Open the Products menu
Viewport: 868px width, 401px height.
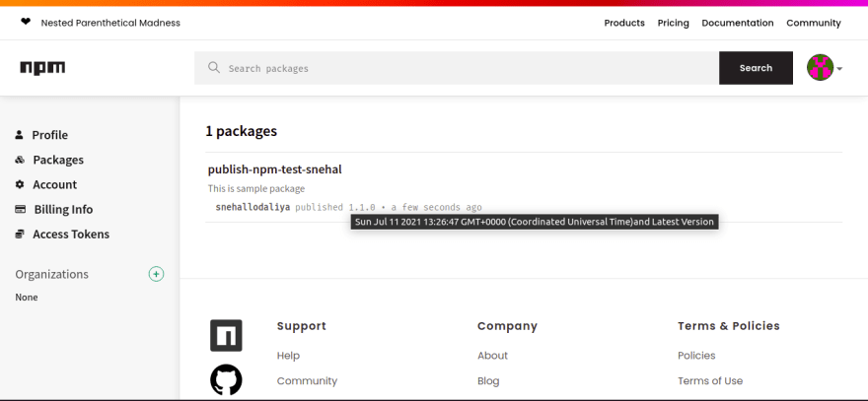(624, 23)
